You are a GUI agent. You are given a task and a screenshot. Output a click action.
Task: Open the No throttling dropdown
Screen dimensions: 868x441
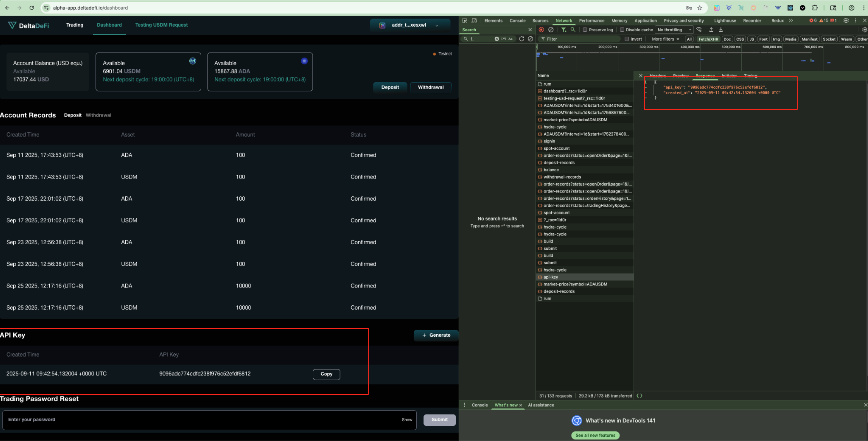tap(674, 30)
